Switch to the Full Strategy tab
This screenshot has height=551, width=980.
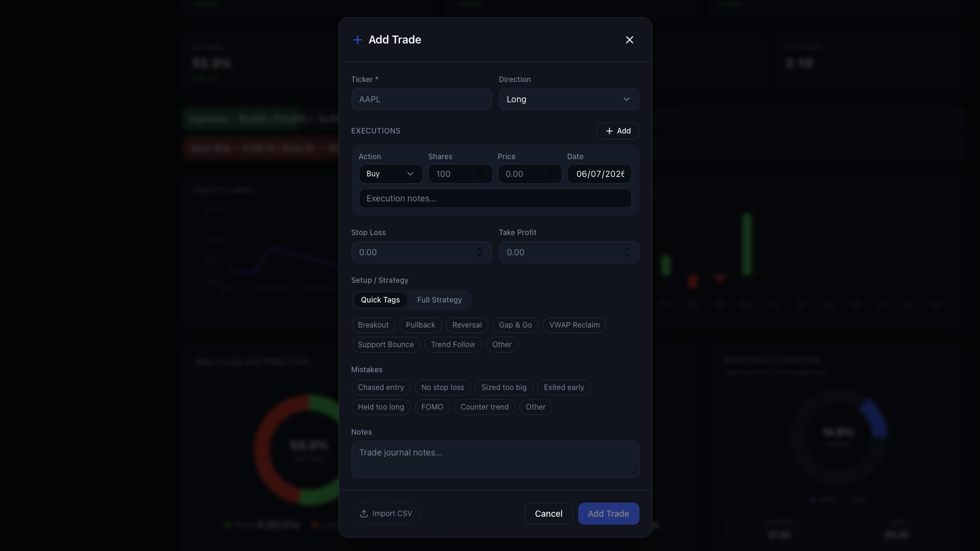click(x=440, y=300)
